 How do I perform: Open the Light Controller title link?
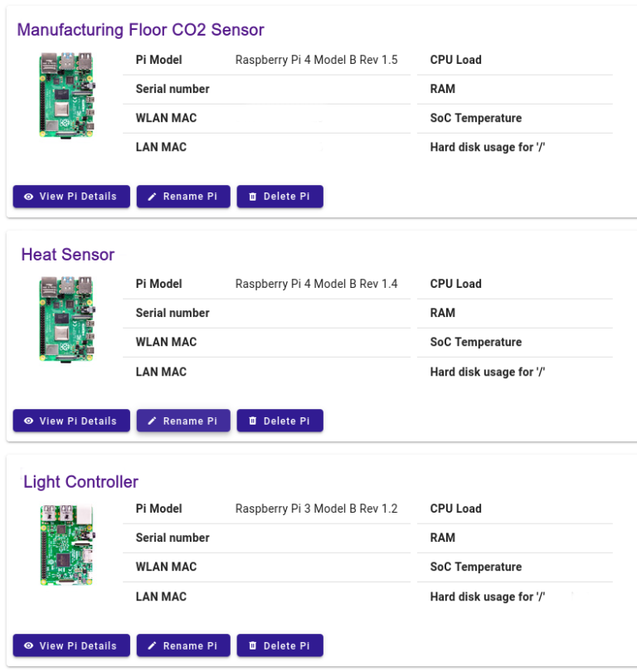click(x=80, y=482)
